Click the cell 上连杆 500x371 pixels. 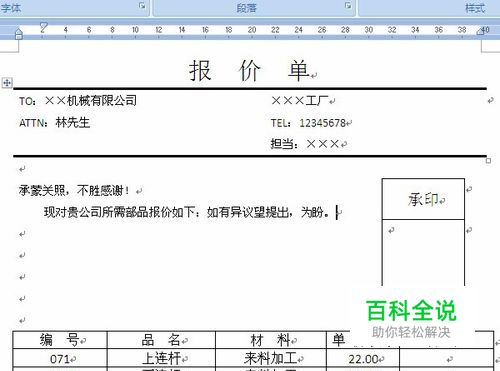point(161,359)
